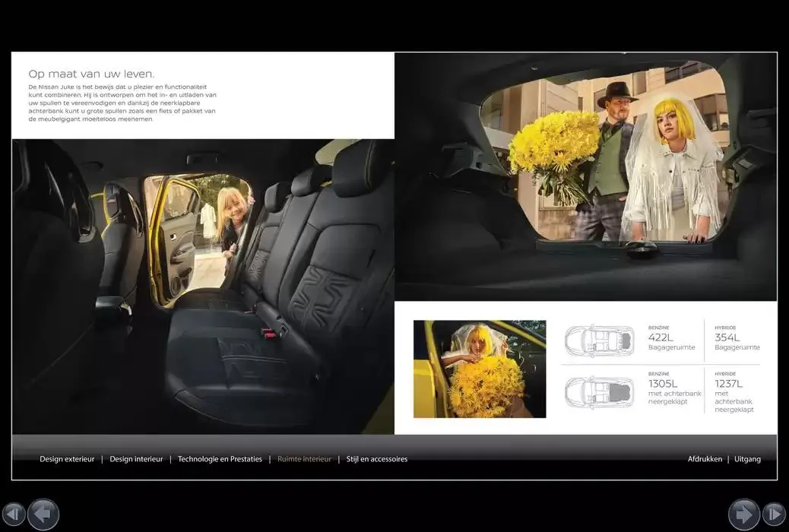Click the couple behind the trunk photo
The width and height of the screenshot is (789, 532).
[585, 176]
